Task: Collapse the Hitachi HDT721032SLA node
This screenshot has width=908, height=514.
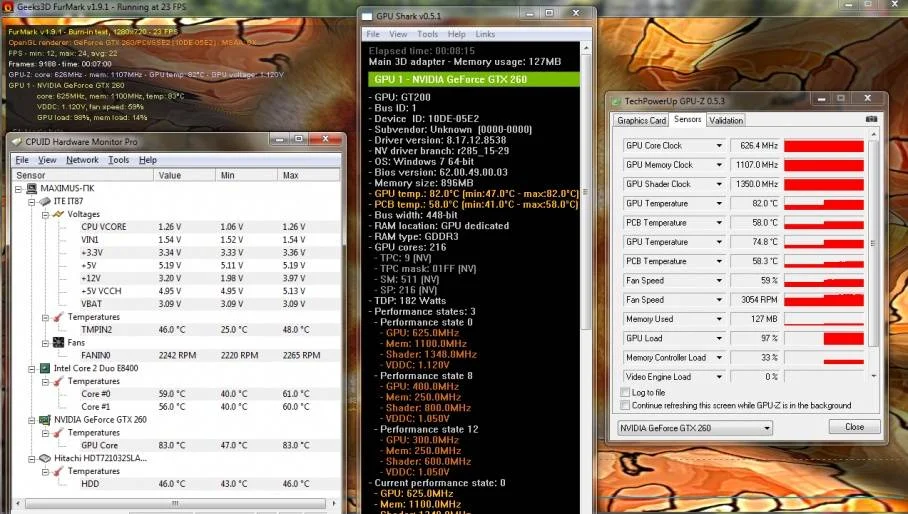Action: point(32,458)
